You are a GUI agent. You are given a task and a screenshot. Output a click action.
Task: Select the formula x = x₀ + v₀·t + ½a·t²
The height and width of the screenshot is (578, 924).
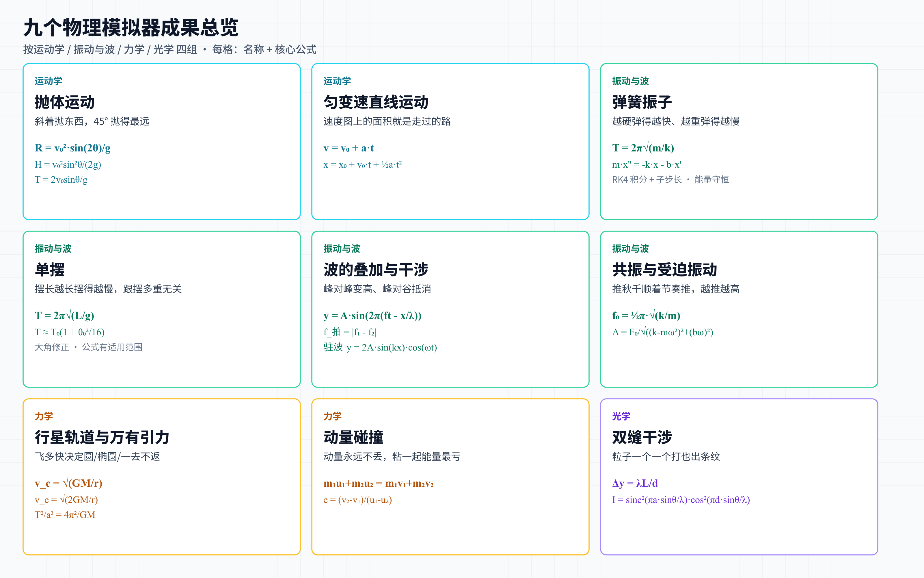(363, 164)
